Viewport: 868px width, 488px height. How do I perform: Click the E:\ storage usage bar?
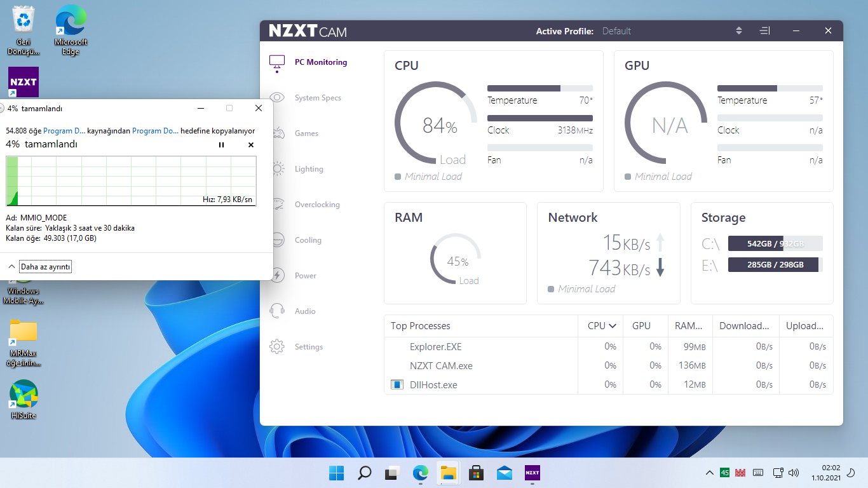tap(775, 265)
